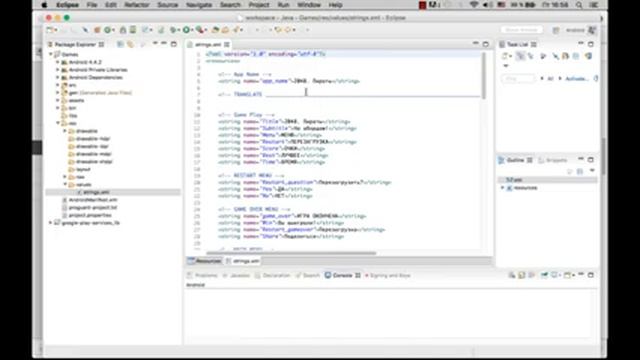Open the Problems tab
This screenshot has height=360, width=640.
pyautogui.click(x=202, y=276)
